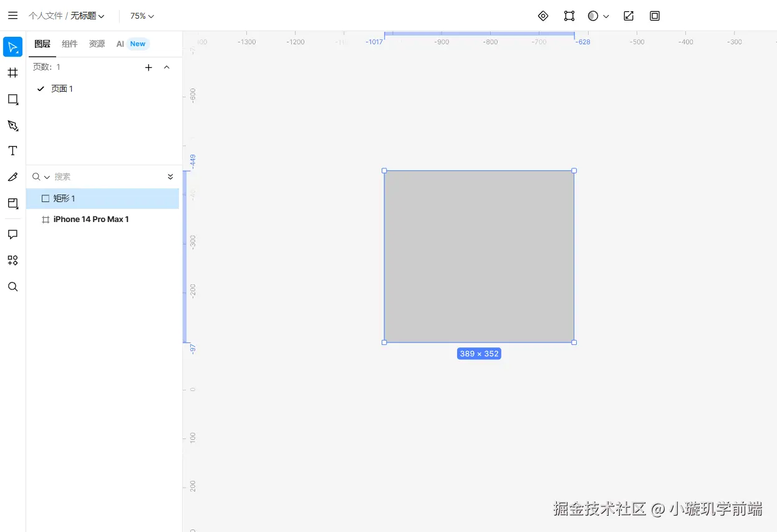Select the iPhone 14 Pro Max 1 layer

coord(90,219)
